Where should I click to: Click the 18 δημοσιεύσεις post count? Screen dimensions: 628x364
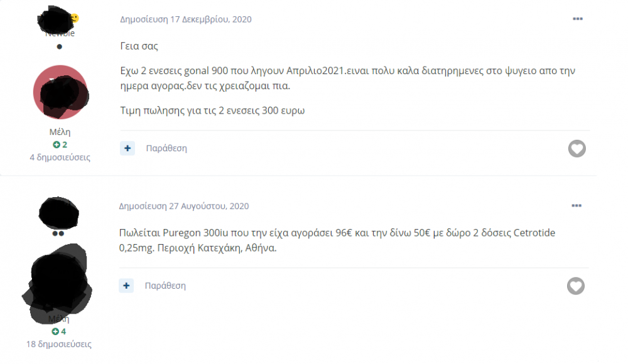coord(59,344)
